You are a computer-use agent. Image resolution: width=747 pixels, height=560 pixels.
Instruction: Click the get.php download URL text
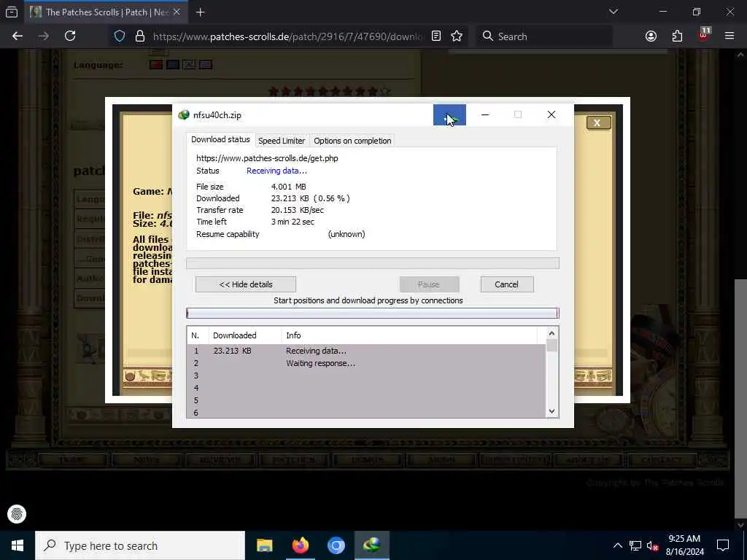pyautogui.click(x=267, y=158)
